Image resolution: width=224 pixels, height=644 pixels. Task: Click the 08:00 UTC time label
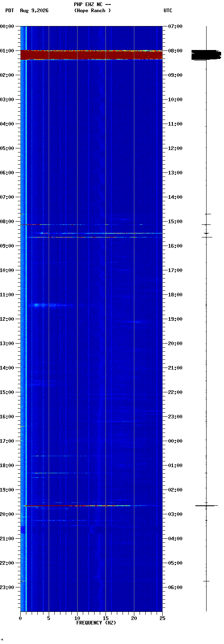pyautogui.click(x=175, y=51)
